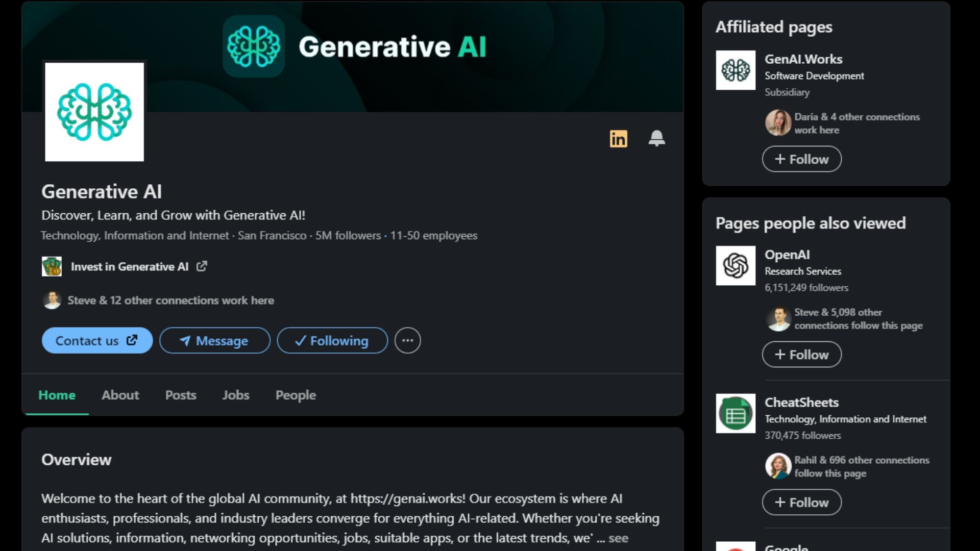The width and height of the screenshot is (980, 551).
Task: Click the 5M followers text
Action: (x=348, y=236)
